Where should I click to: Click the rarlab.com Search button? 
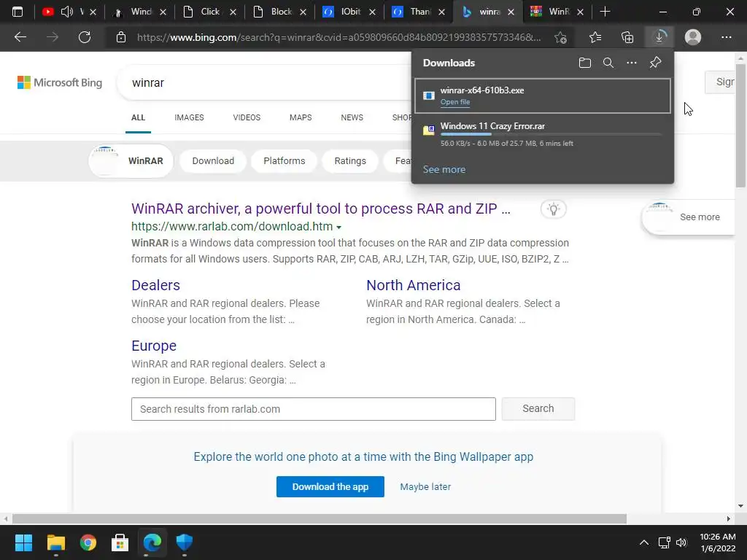(x=538, y=408)
